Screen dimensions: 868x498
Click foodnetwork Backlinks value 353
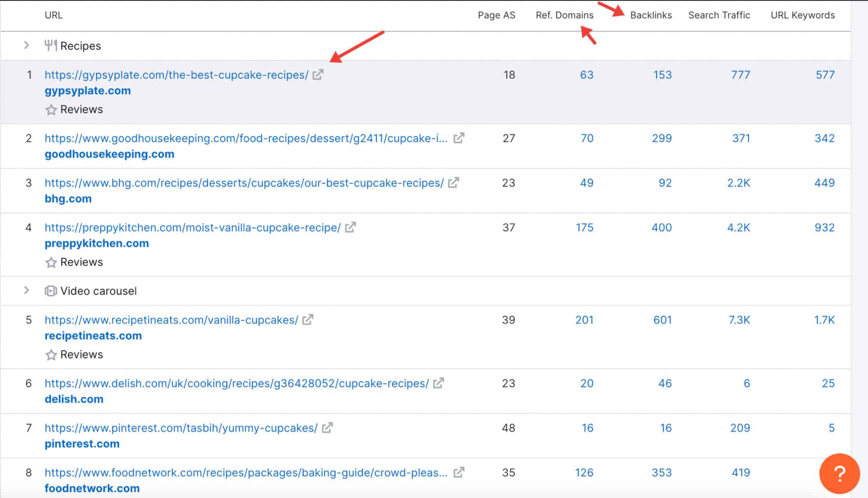coord(662,473)
